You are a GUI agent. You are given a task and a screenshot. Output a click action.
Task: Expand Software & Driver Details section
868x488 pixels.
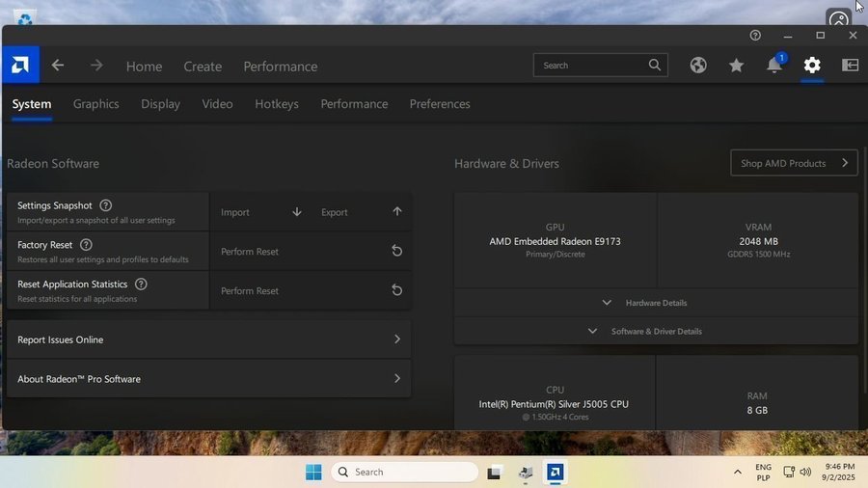tap(656, 331)
